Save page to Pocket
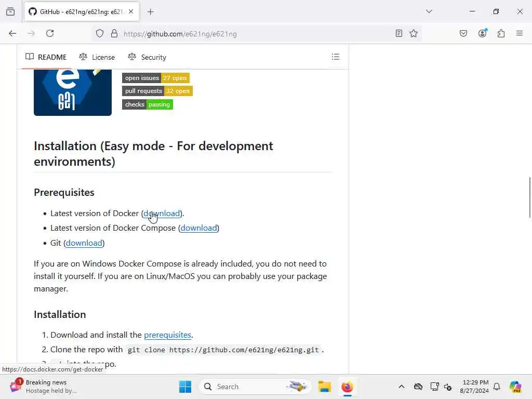The image size is (532, 399). [463, 33]
